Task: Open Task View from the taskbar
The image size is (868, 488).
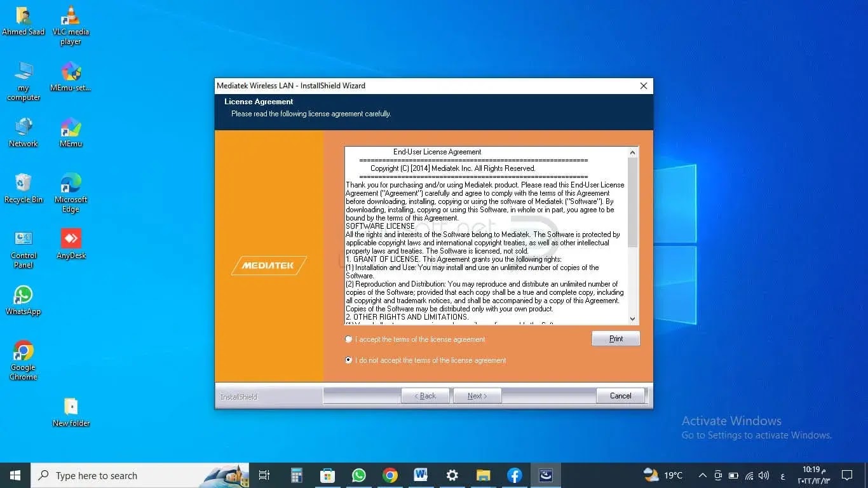Action: (264, 475)
